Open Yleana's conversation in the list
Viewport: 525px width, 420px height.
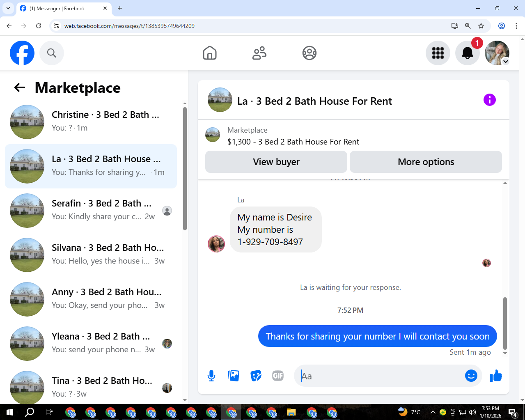click(91, 344)
